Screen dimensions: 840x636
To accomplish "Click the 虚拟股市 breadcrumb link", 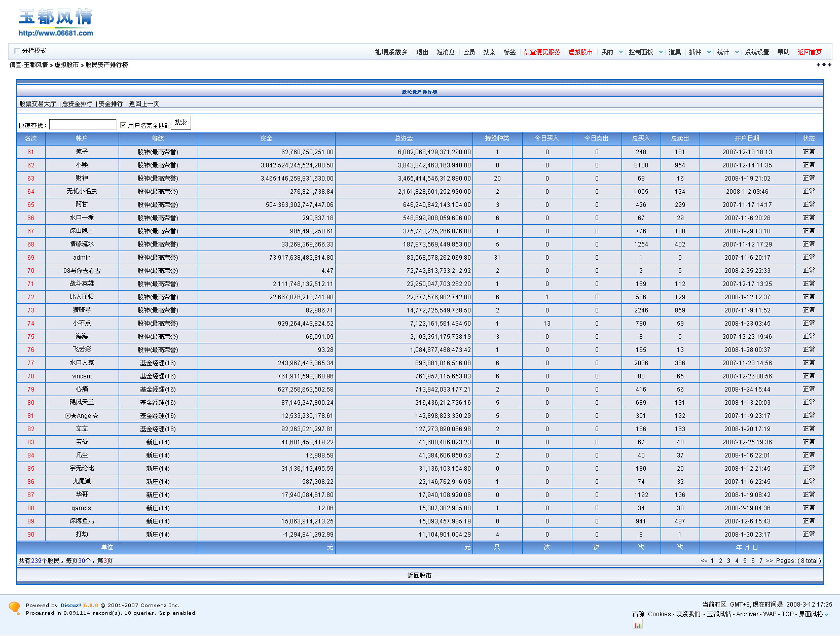I will [67, 65].
